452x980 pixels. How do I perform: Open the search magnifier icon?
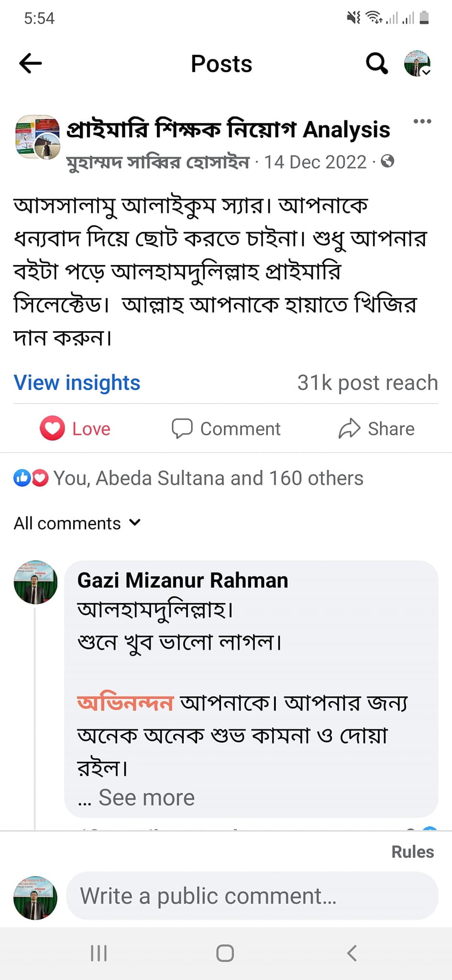(x=376, y=64)
